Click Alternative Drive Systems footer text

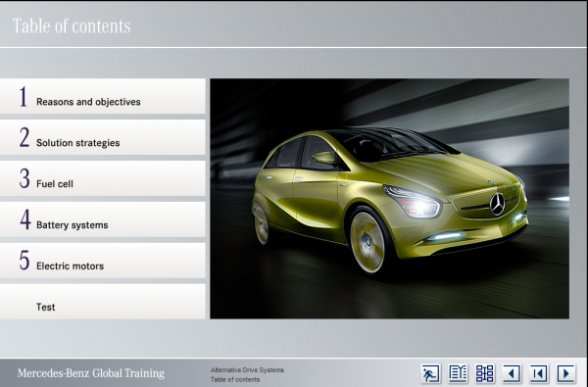[x=247, y=369]
